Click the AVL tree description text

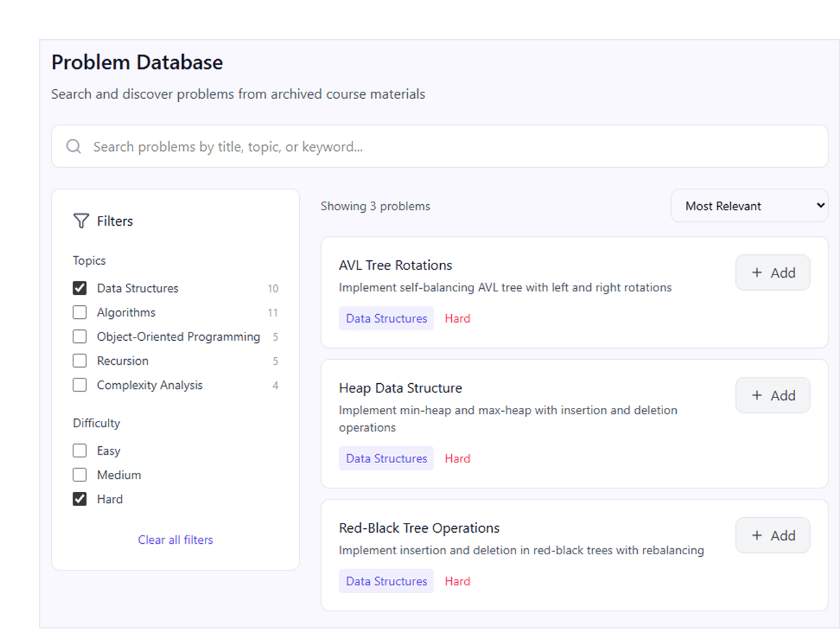505,288
